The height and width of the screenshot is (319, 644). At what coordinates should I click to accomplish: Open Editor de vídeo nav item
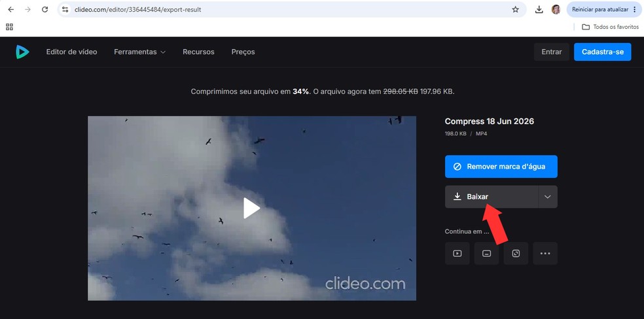[x=71, y=52]
